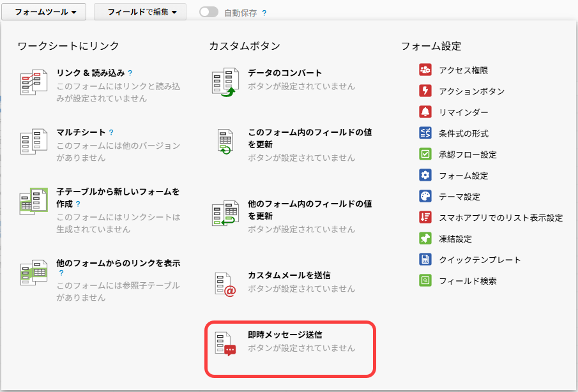Click text このフォームには他のバージョンがありません
Image resolution: width=578 pixels, height=392 pixels.
tap(118, 151)
